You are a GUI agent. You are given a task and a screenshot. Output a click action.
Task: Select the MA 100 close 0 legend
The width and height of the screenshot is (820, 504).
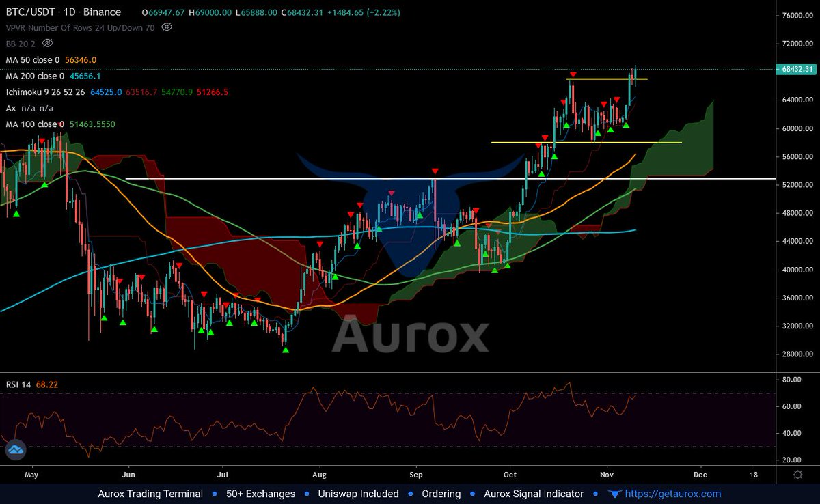tap(35, 124)
